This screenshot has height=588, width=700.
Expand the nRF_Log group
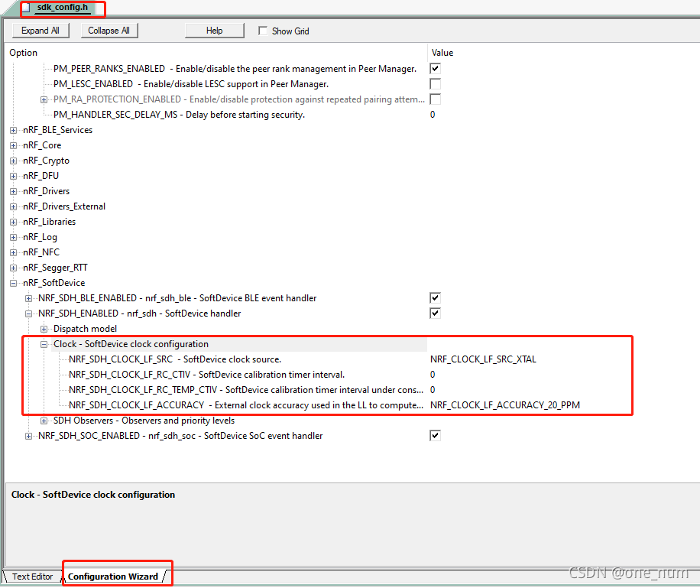[x=14, y=237]
